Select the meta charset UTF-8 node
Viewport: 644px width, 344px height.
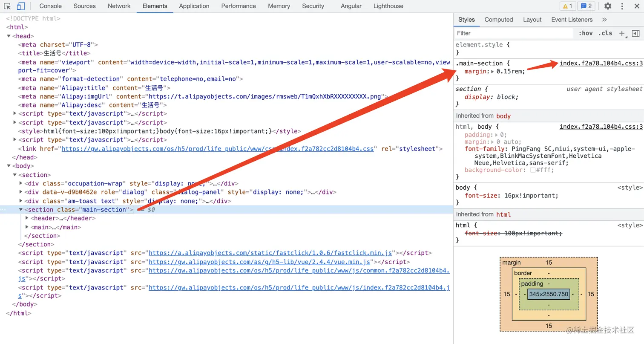tap(58, 45)
